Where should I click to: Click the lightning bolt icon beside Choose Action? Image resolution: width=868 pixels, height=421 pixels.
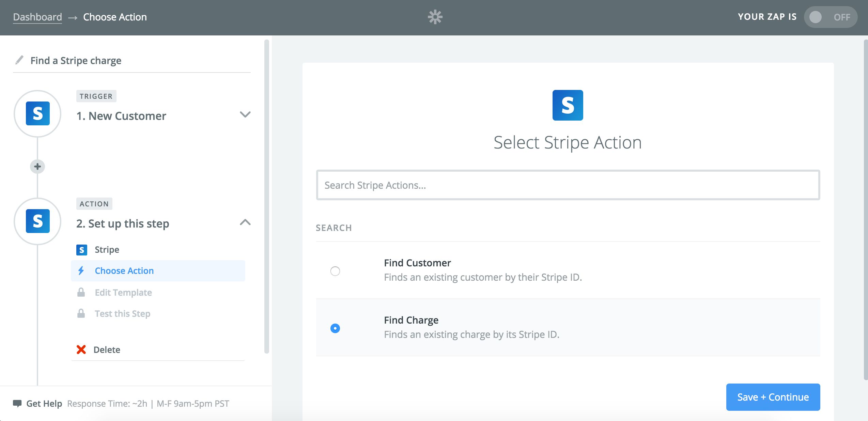pyautogui.click(x=81, y=271)
